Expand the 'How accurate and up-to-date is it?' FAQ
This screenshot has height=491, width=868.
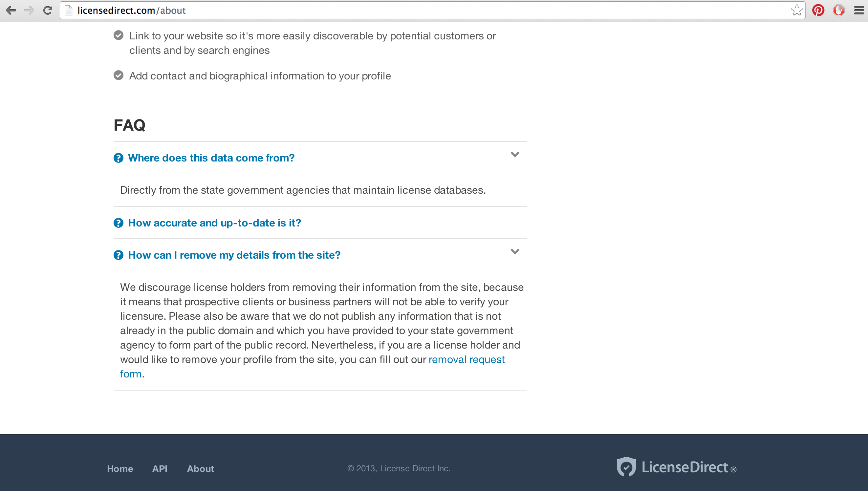pyautogui.click(x=214, y=222)
